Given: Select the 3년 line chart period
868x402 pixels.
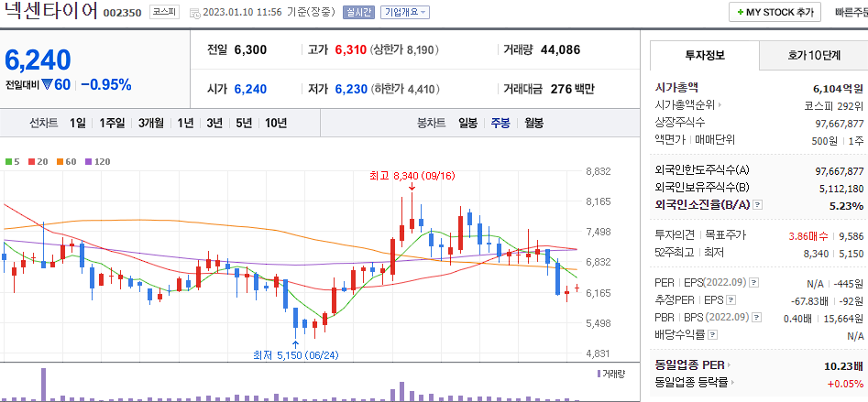Looking at the screenshot, I should (214, 123).
